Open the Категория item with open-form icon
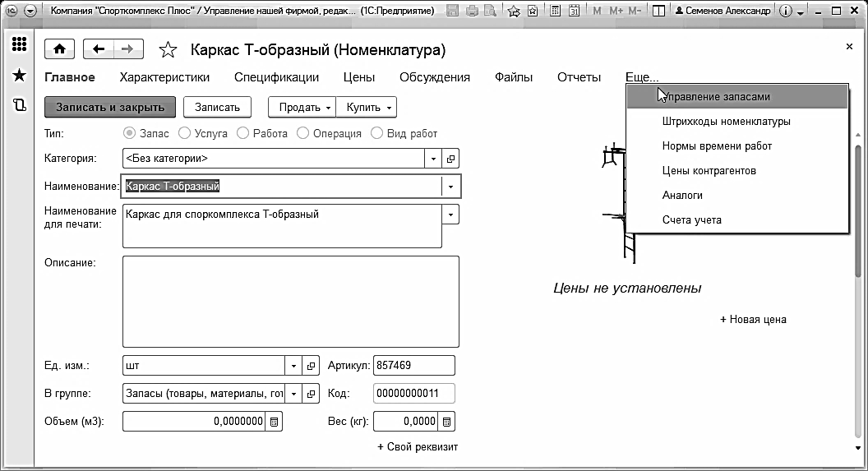868x471 pixels. tap(450, 159)
